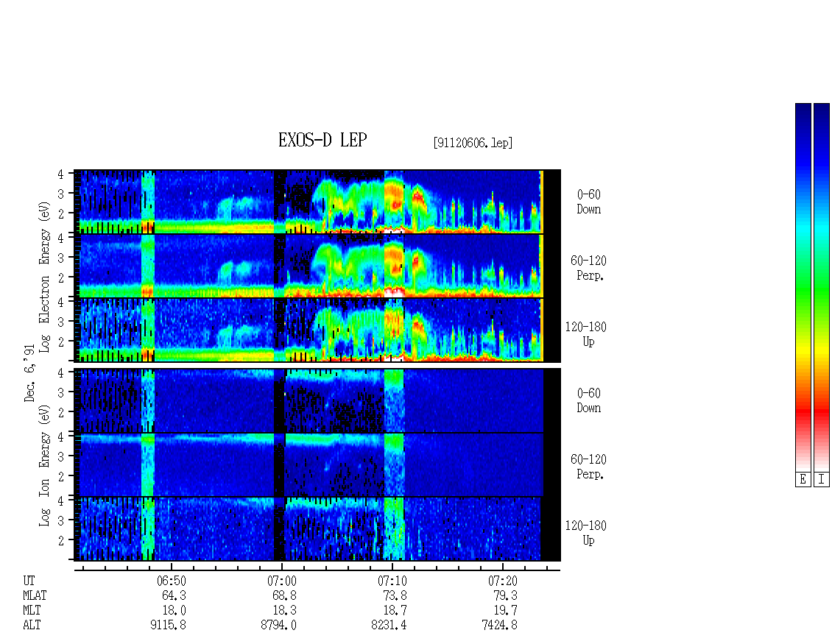Select the MLT value 19.7

[x=505, y=611]
